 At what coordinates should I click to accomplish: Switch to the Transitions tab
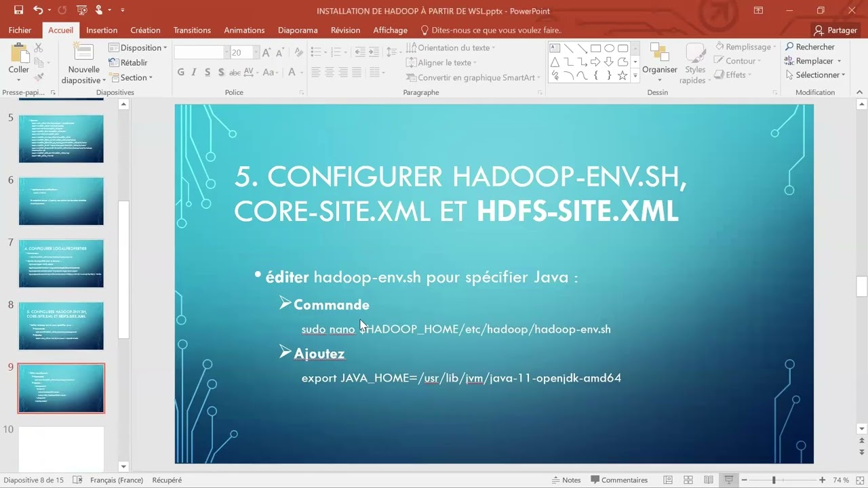(x=192, y=30)
